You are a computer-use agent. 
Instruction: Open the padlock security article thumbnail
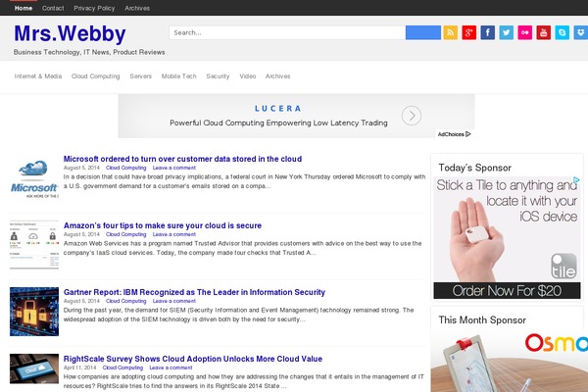click(34, 312)
